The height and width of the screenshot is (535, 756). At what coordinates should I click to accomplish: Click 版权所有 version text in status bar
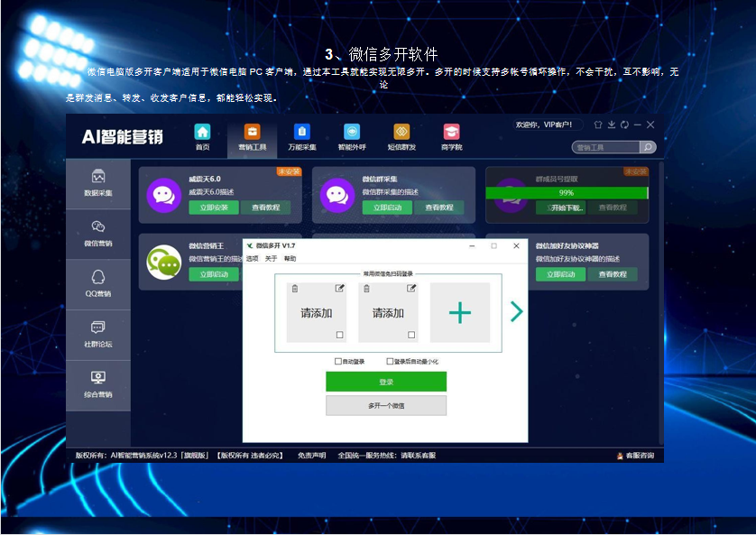coord(142,455)
